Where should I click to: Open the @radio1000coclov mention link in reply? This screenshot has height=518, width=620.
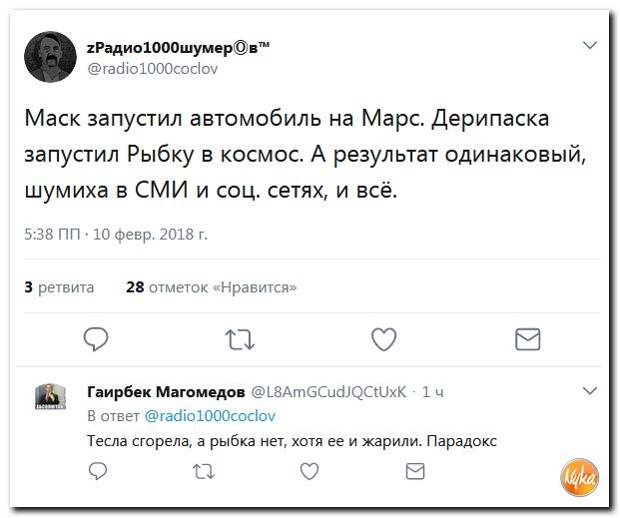coord(210,416)
